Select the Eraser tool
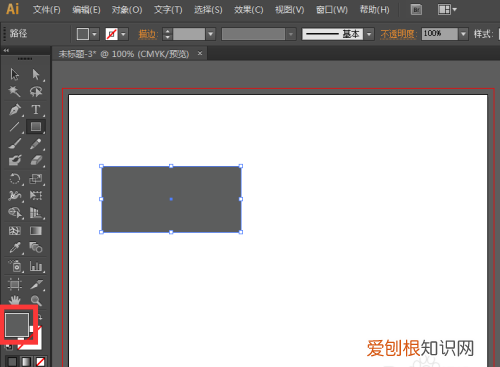Image resolution: width=500 pixels, height=367 pixels. (x=36, y=161)
